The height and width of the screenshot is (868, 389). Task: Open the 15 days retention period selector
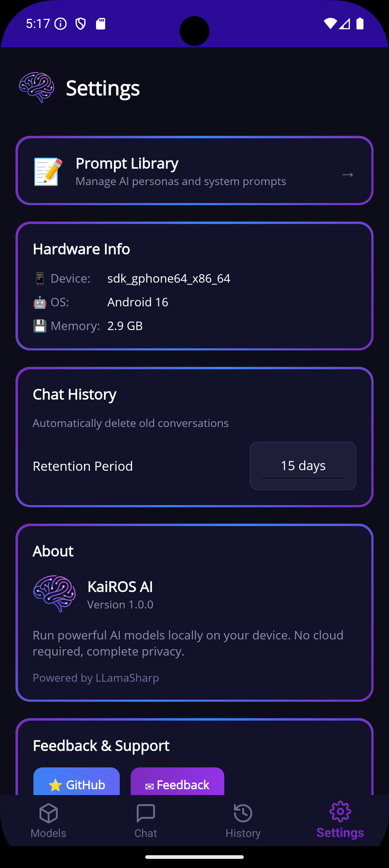pos(302,465)
